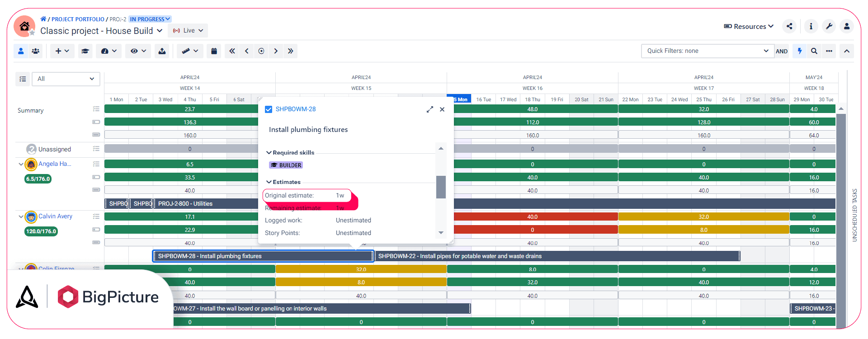Switch to the teams view icon
This screenshot has width=868, height=339.
[x=35, y=51]
